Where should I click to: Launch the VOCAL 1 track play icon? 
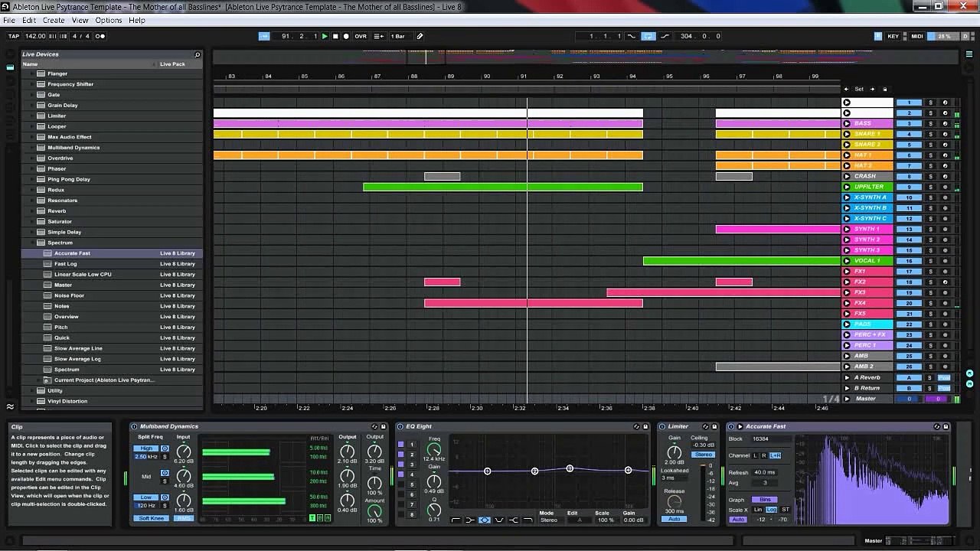pos(847,261)
